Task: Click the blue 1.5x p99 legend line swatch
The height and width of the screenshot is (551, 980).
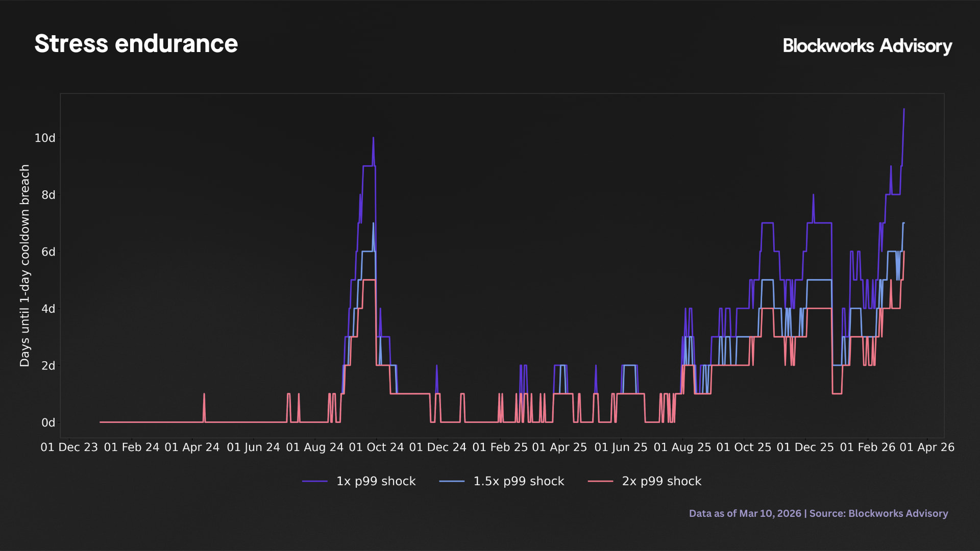Action: click(452, 481)
